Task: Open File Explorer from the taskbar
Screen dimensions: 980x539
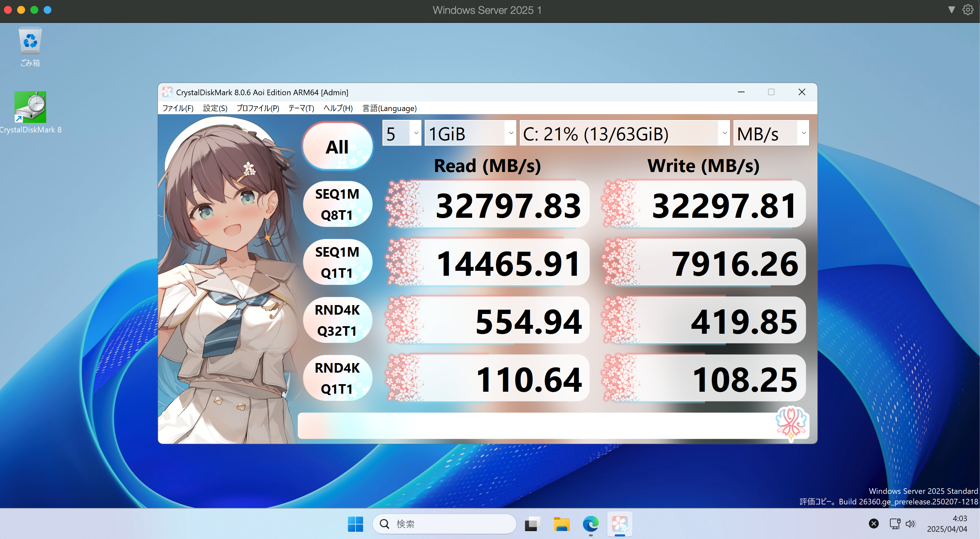Action: coord(561,524)
